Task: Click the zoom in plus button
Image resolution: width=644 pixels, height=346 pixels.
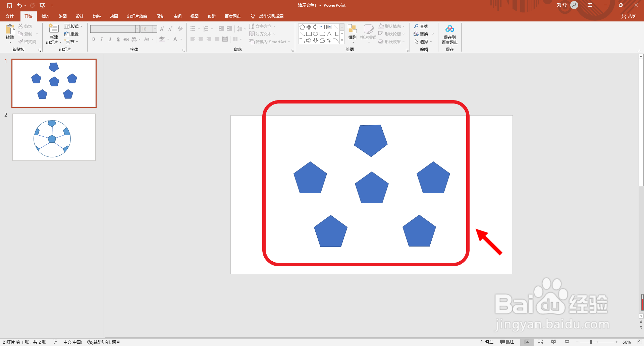Action: pyautogui.click(x=616, y=342)
